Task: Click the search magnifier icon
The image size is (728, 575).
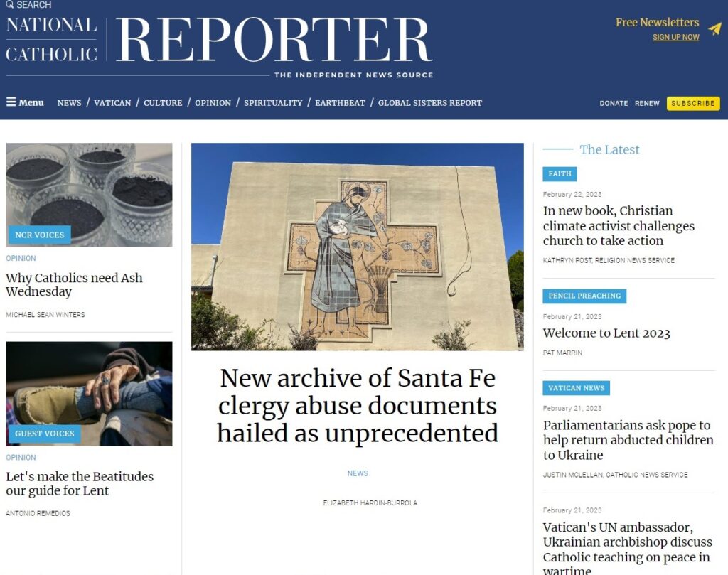Action: [10, 5]
